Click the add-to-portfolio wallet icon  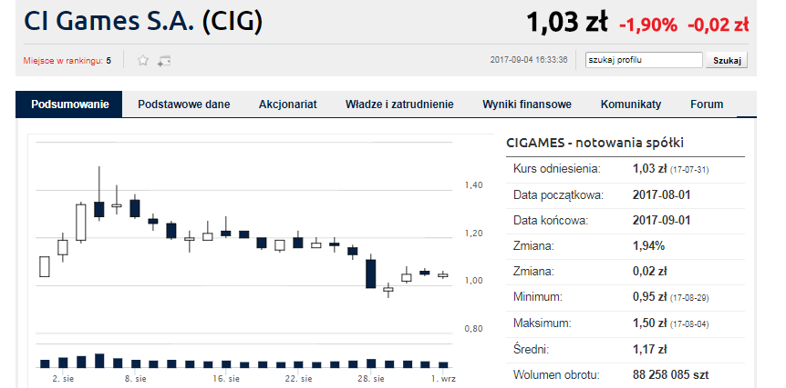pyautogui.click(x=163, y=61)
